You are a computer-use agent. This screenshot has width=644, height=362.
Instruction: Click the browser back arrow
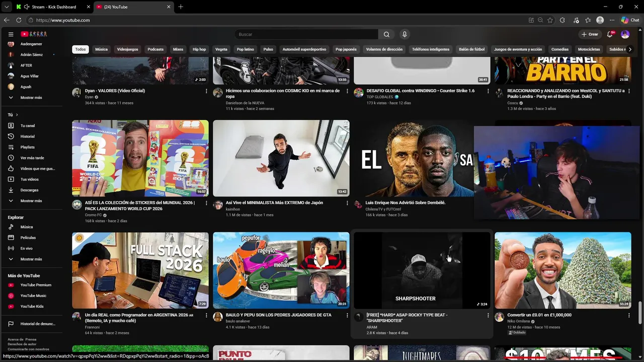(7, 20)
